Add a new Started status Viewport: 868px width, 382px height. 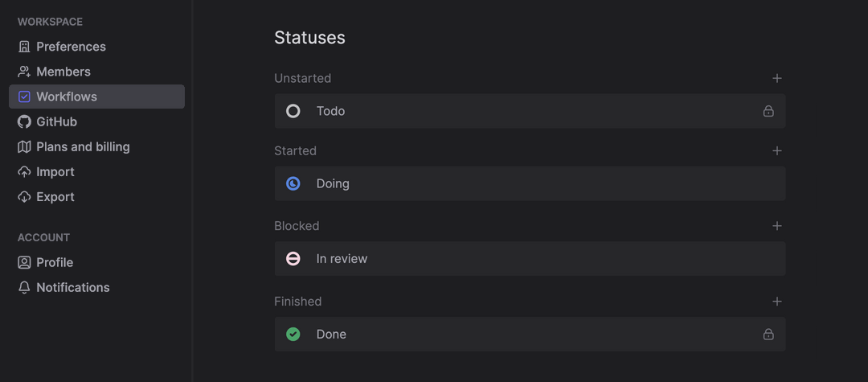[776, 150]
